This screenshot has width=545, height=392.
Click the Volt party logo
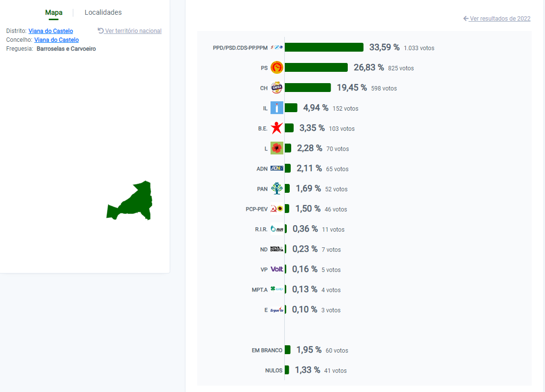pos(276,269)
